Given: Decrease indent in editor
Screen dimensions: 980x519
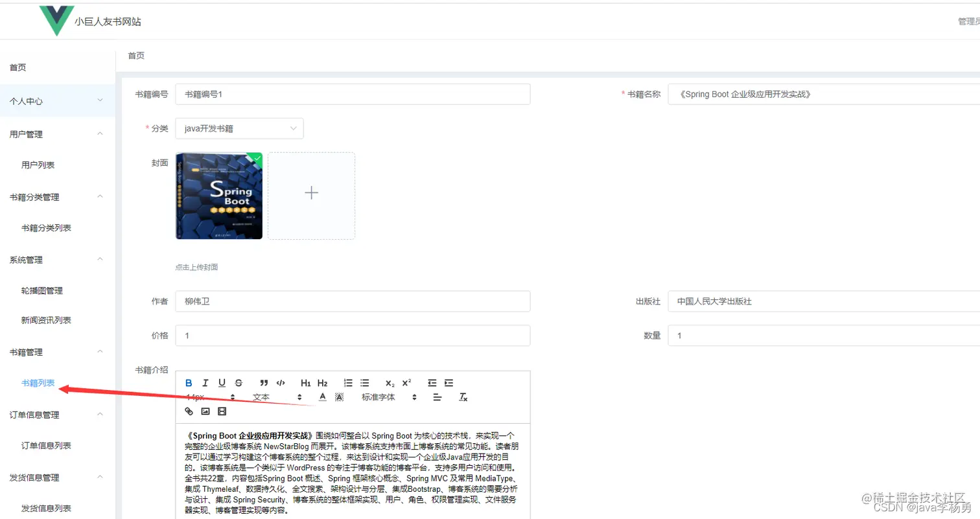Looking at the screenshot, I should point(432,383).
